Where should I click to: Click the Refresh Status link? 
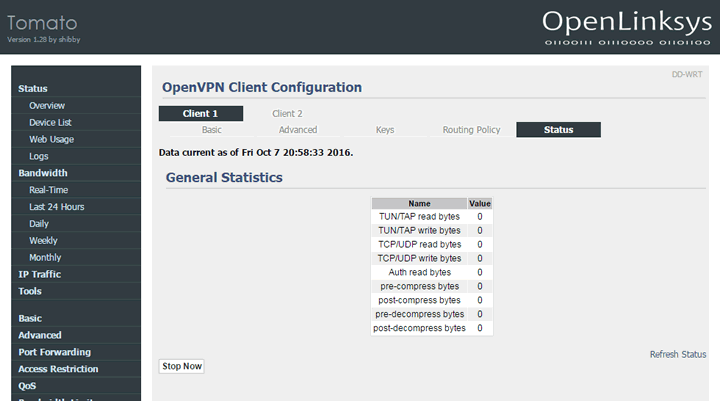(678, 355)
